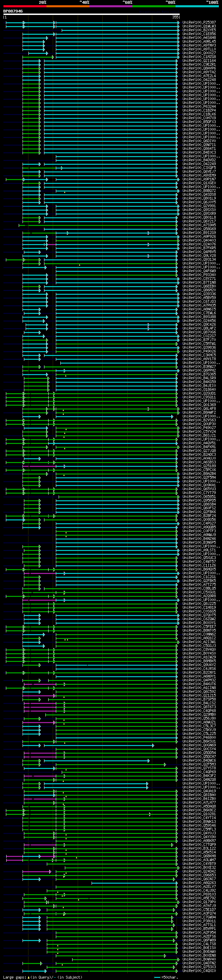Select the UniRef100_Q8AVP6 label
The height and width of the screenshot is (980, 222).
click(x=199, y=68)
